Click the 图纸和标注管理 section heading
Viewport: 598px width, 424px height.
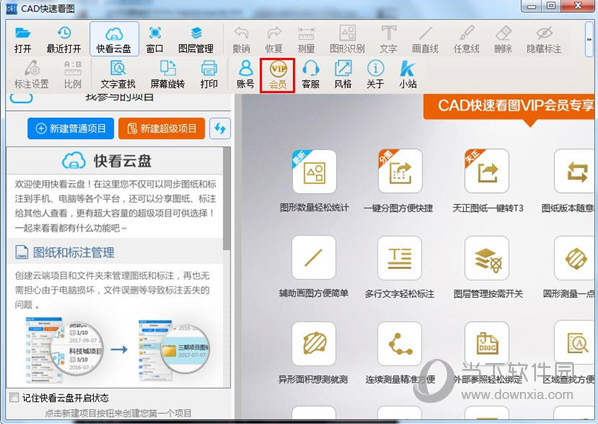coord(74,252)
